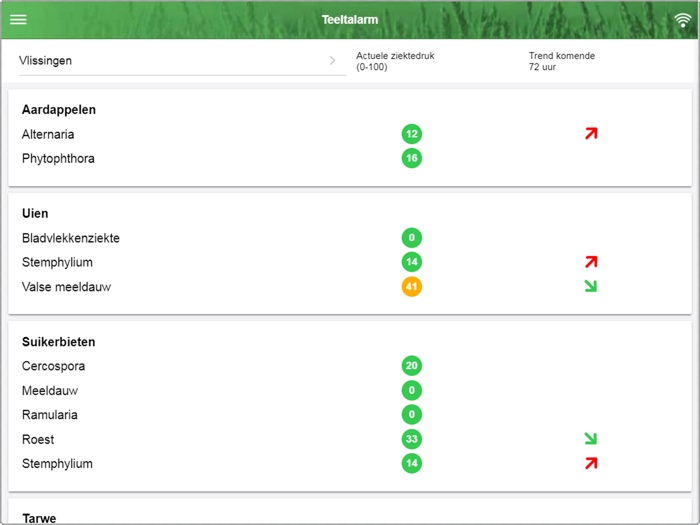Select the Meeldauw row under Suikerbieten

pyautogui.click(x=50, y=391)
